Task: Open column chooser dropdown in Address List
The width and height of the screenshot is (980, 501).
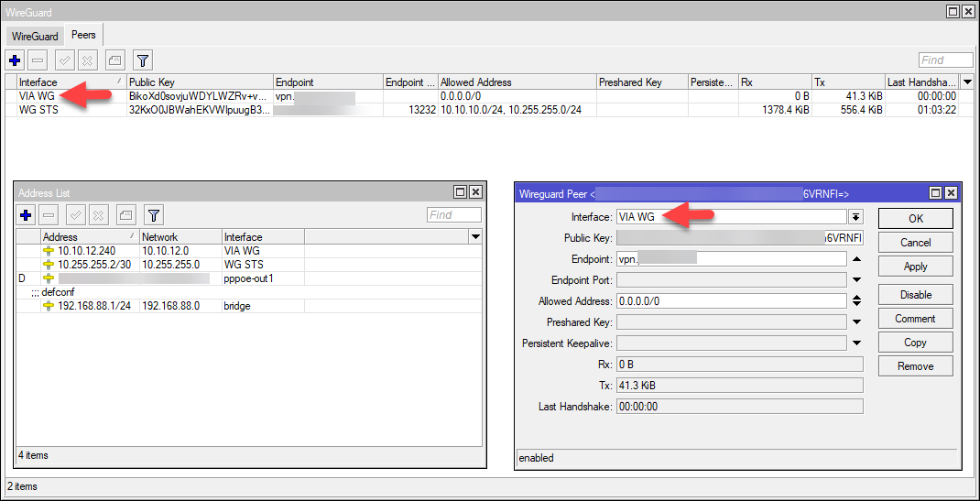Action: pyautogui.click(x=475, y=236)
